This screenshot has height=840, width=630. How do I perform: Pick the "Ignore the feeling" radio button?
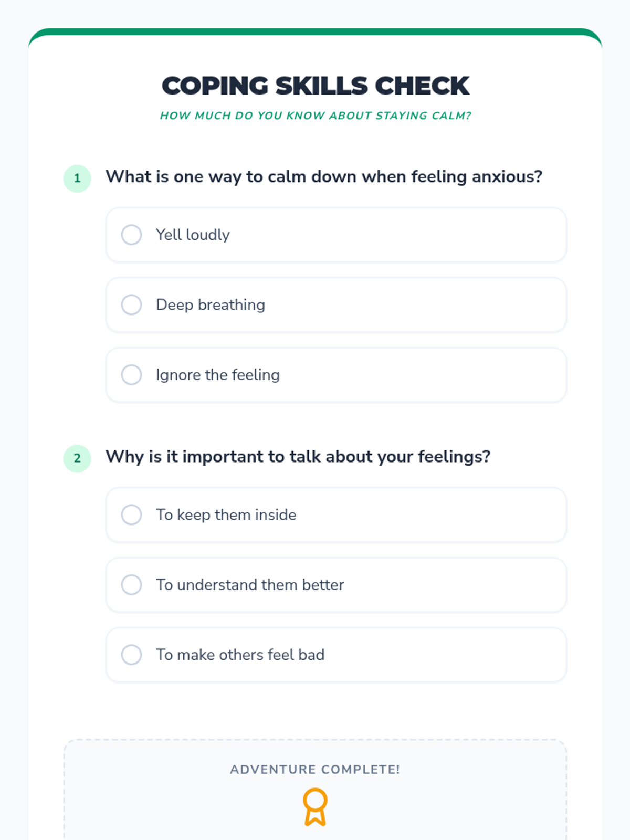tap(131, 375)
